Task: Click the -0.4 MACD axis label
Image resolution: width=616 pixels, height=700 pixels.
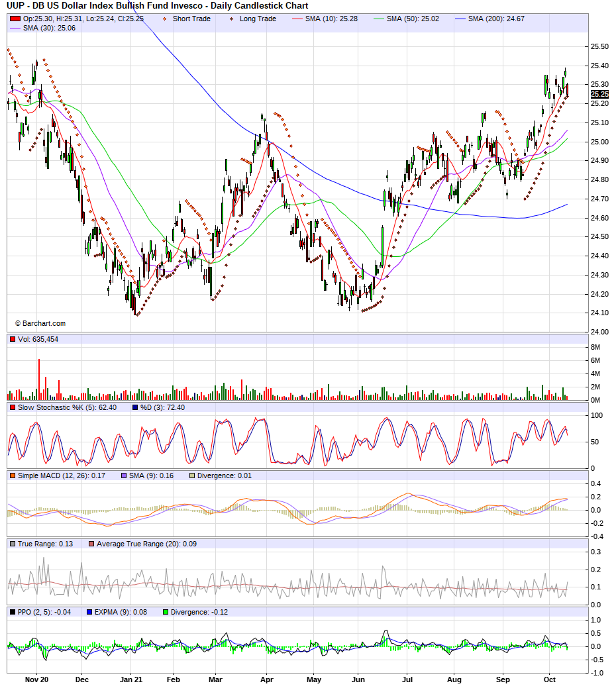Action: (x=597, y=536)
